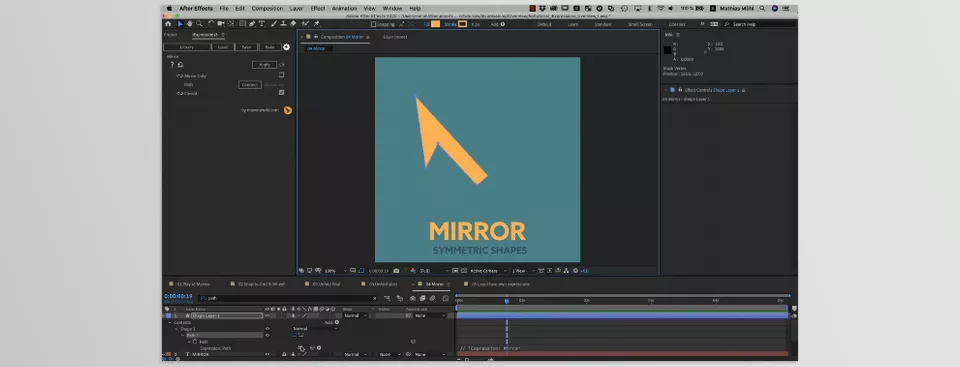Switch to the Project panel tab
The width and height of the screenshot is (960, 367).
point(170,35)
